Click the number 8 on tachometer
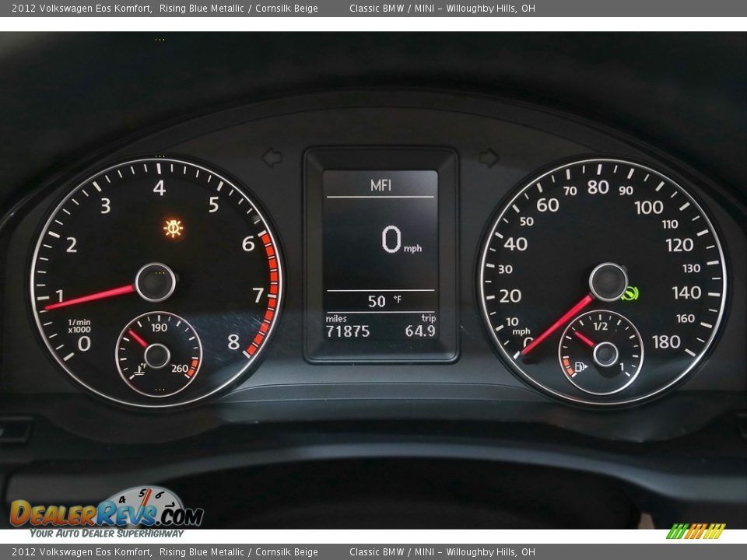The width and height of the screenshot is (747, 560). point(233,342)
